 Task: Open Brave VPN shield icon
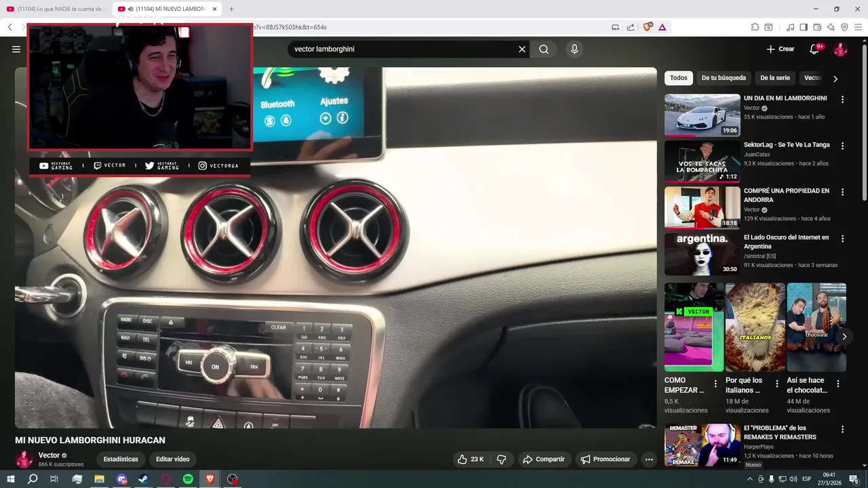(x=844, y=27)
